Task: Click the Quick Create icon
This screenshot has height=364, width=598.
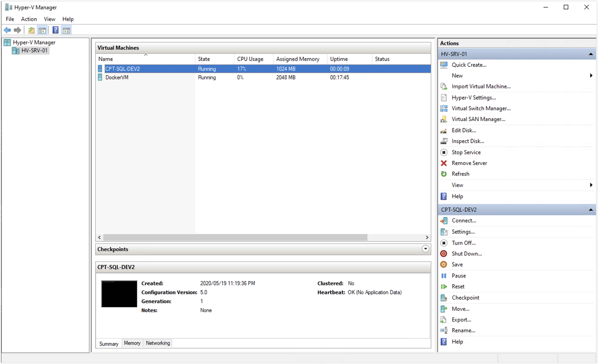Action: coord(444,65)
